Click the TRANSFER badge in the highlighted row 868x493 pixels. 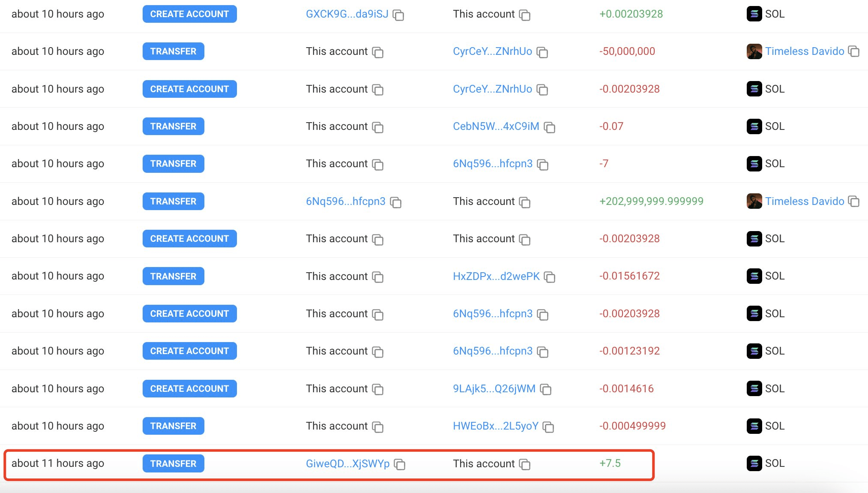173,463
